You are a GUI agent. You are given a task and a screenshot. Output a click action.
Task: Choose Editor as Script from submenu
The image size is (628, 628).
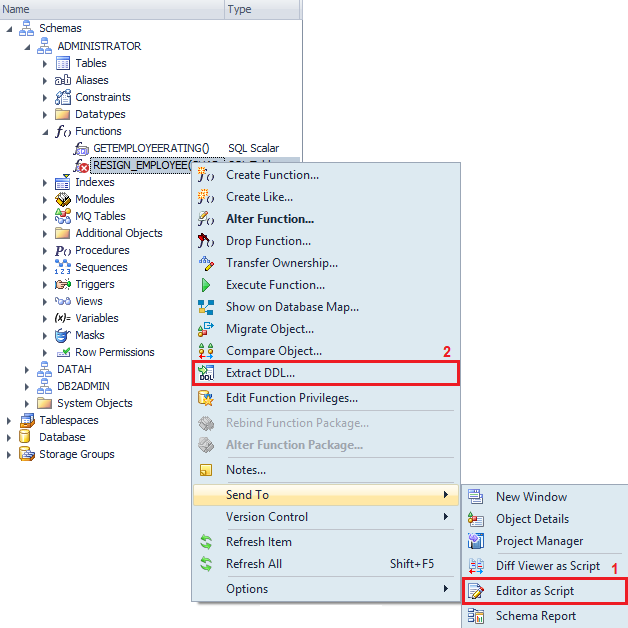click(x=534, y=591)
